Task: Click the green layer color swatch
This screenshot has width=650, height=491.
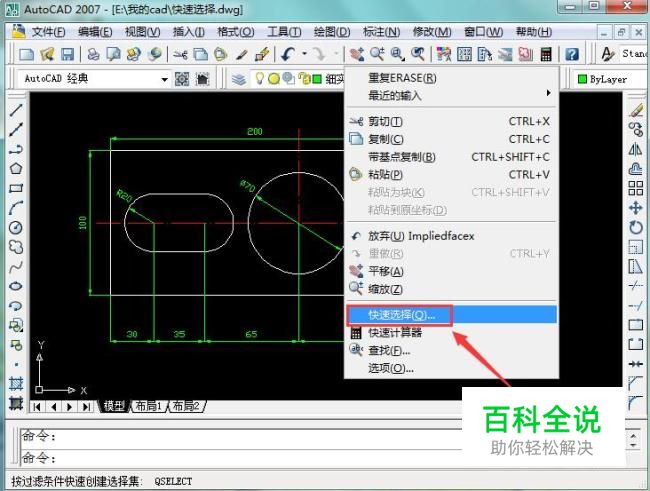Action: coord(317,79)
